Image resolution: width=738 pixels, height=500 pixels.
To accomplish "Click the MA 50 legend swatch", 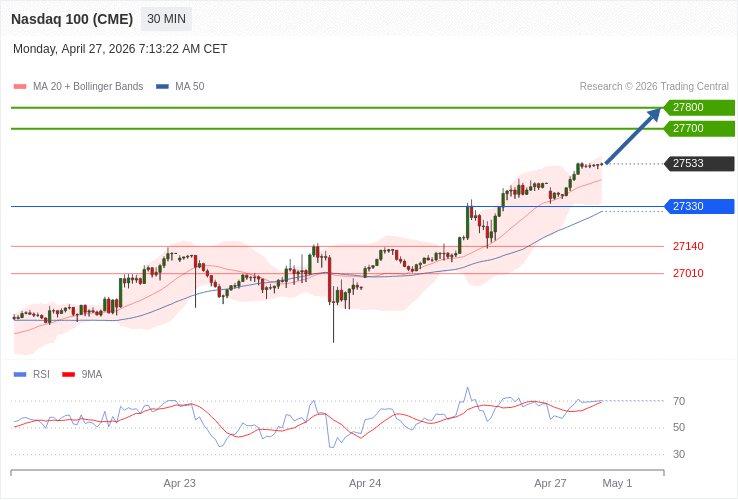I will [x=162, y=87].
